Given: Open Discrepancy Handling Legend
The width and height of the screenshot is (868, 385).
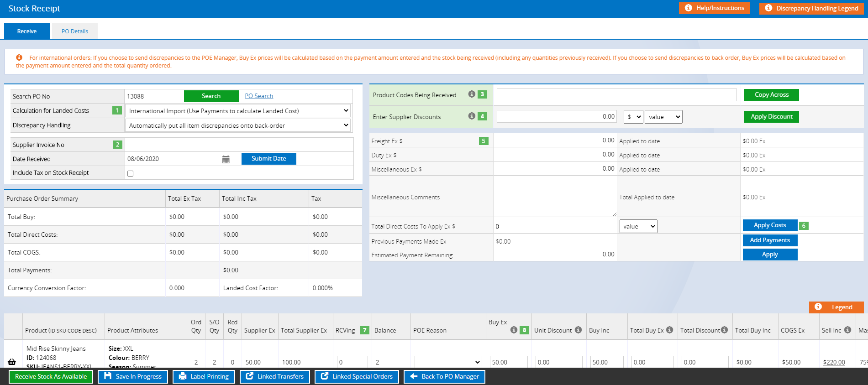Looking at the screenshot, I should 811,8.
